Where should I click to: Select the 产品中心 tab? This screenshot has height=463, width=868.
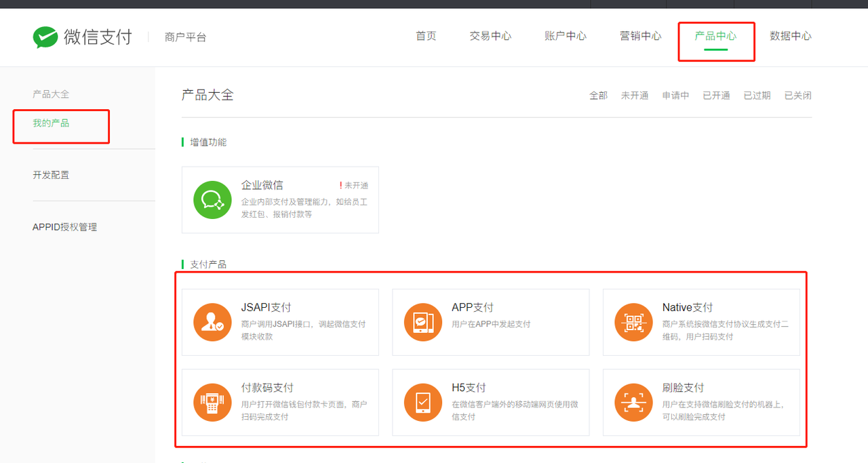coord(715,36)
